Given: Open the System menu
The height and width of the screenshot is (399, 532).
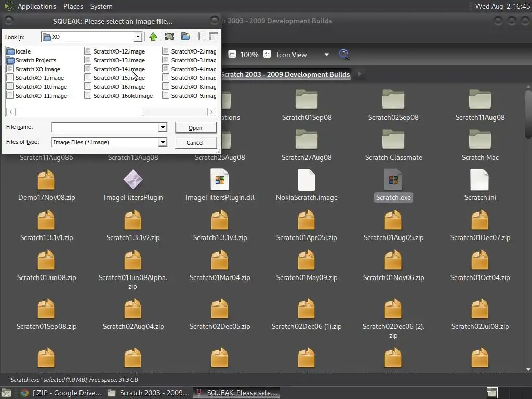Looking at the screenshot, I should (x=101, y=6).
